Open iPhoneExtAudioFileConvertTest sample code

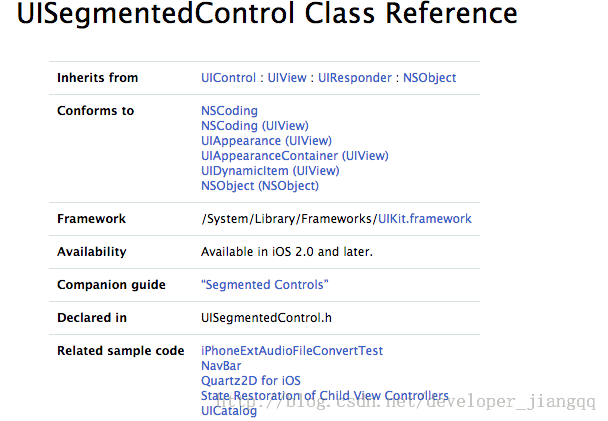click(x=292, y=351)
